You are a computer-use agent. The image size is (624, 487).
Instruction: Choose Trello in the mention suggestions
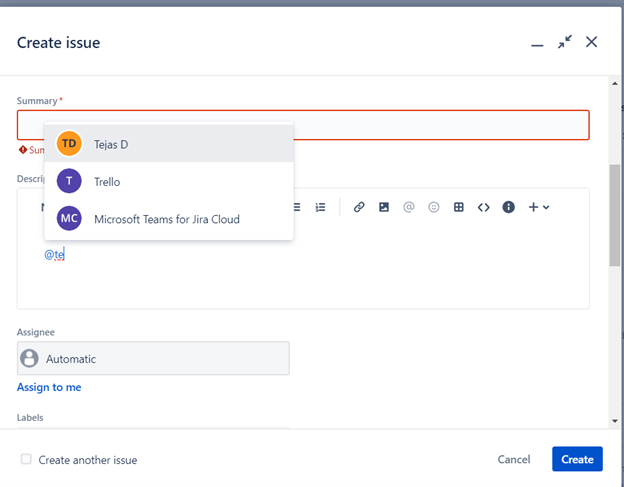[x=169, y=181]
